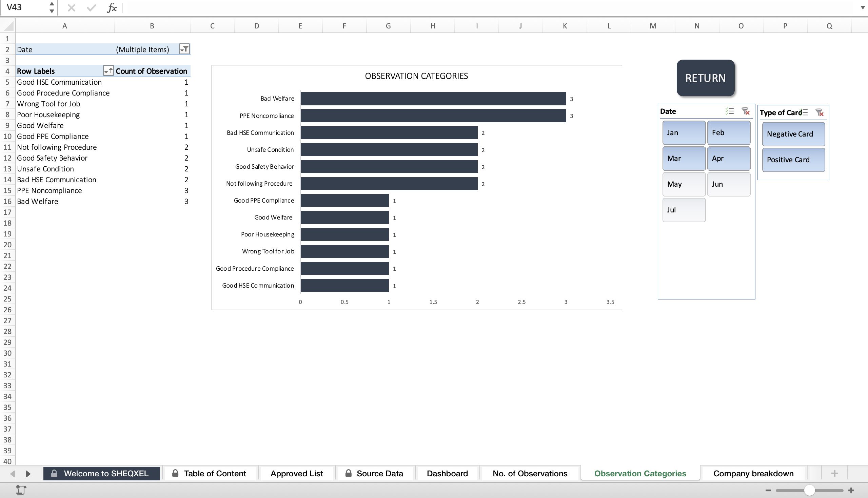Screen dimensions: 868x498
Task: Click the zoom in plus icon
Action: [x=851, y=490]
